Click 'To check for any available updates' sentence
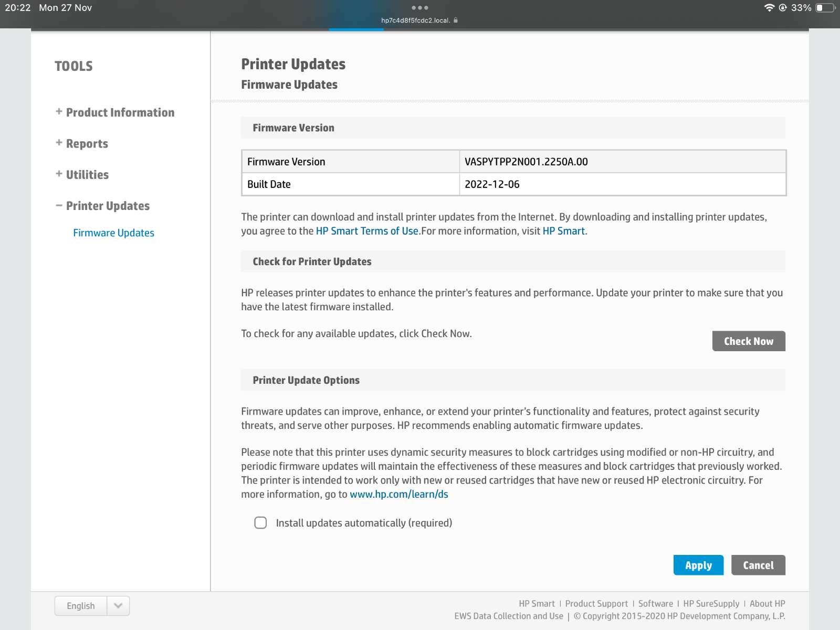840x630 pixels. tap(356, 333)
